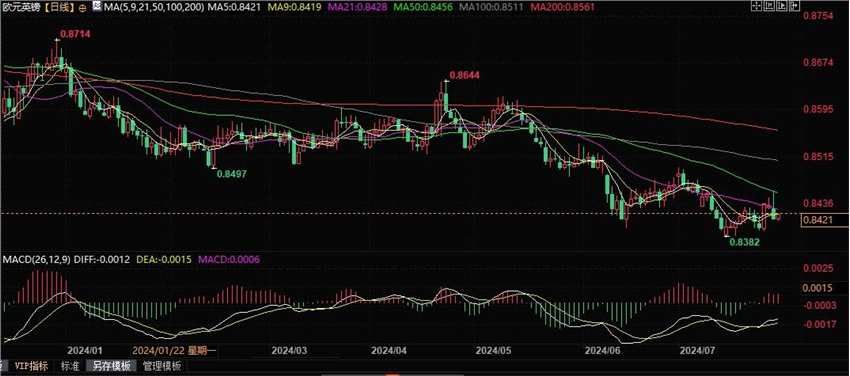Click the 0.8714 high price marker
The height and width of the screenshot is (376, 850).
click(75, 34)
